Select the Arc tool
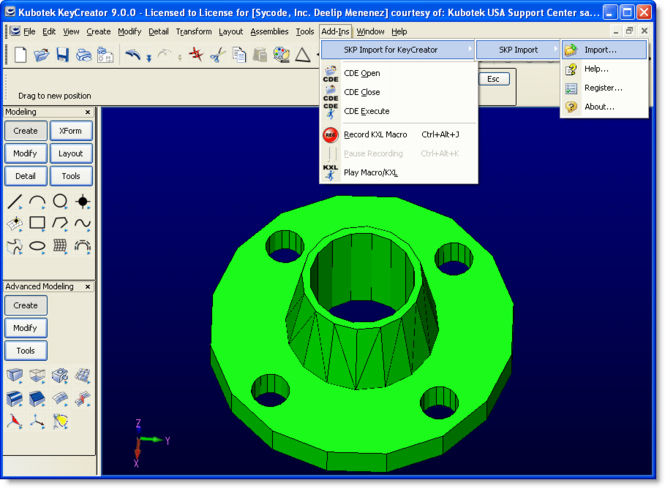This screenshot has width=665, height=488. [x=37, y=201]
